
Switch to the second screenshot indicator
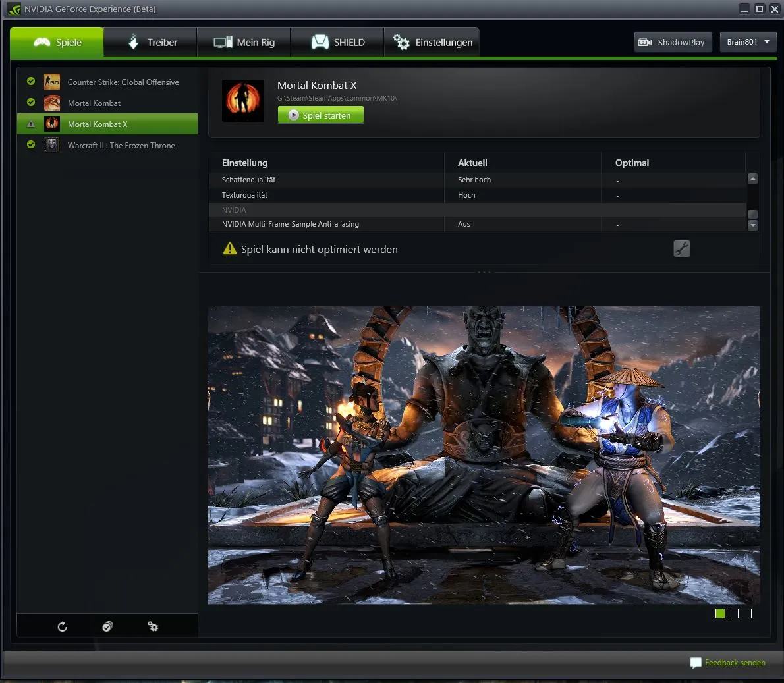733,614
